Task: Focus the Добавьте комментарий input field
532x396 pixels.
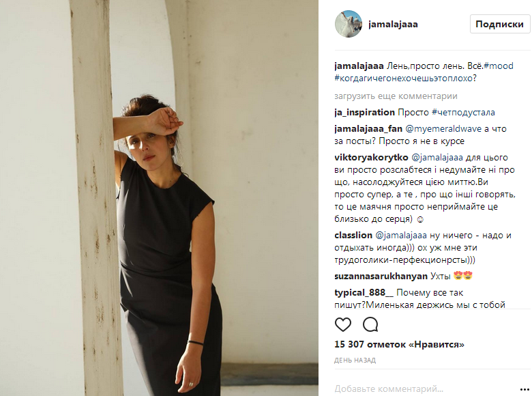Action: coord(424,388)
